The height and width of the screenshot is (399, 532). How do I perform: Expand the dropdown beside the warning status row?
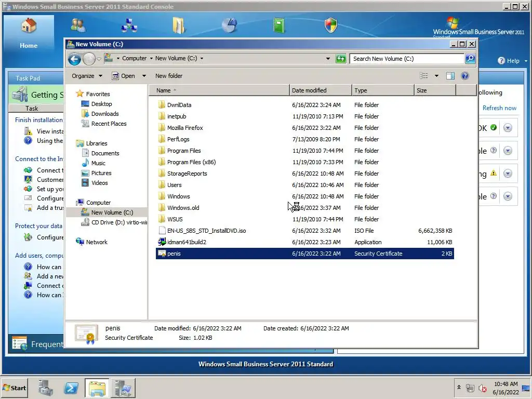click(508, 174)
